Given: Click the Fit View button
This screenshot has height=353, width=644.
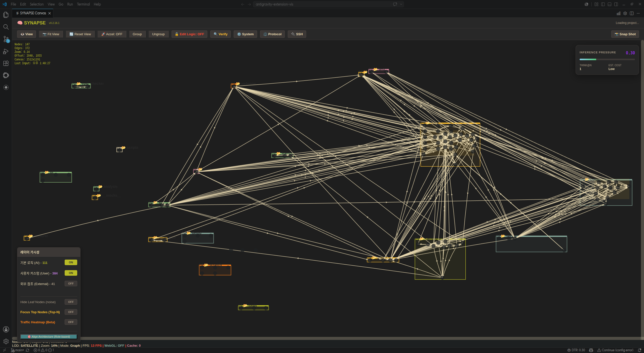Looking at the screenshot, I should pos(51,34).
